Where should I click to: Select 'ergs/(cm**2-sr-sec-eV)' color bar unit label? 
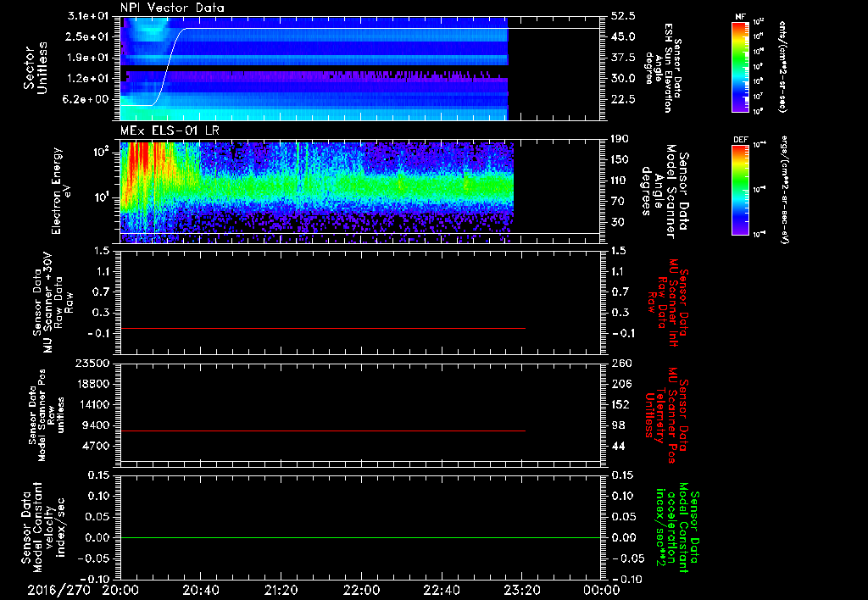click(784, 189)
